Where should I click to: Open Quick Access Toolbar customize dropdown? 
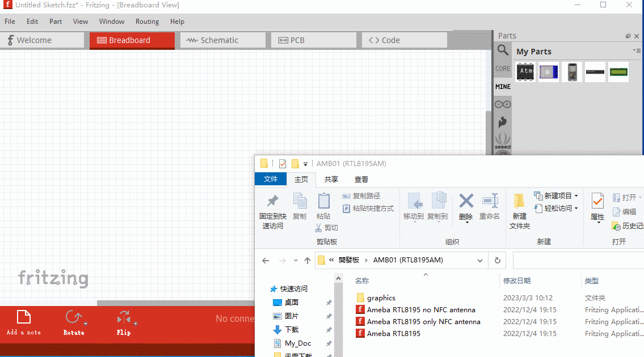pyautogui.click(x=305, y=164)
